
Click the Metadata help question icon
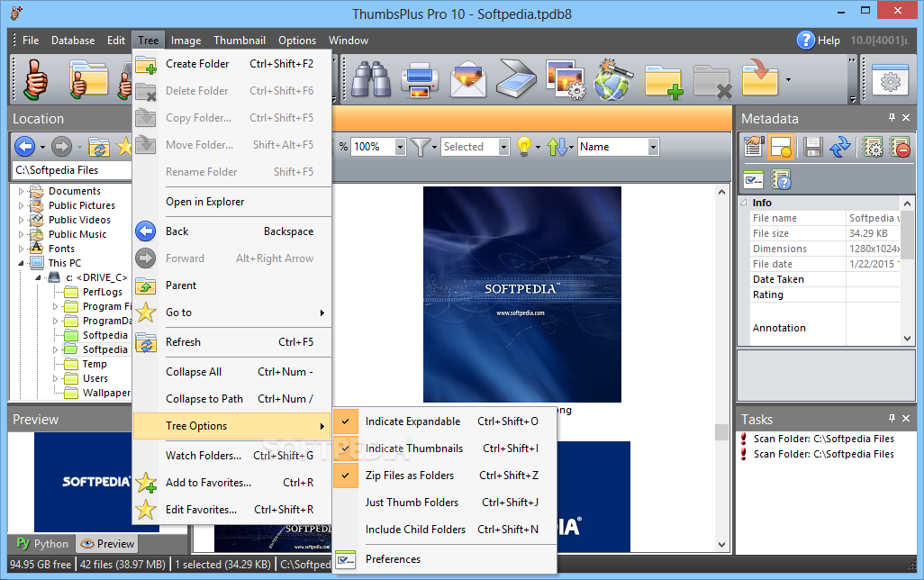[x=781, y=179]
